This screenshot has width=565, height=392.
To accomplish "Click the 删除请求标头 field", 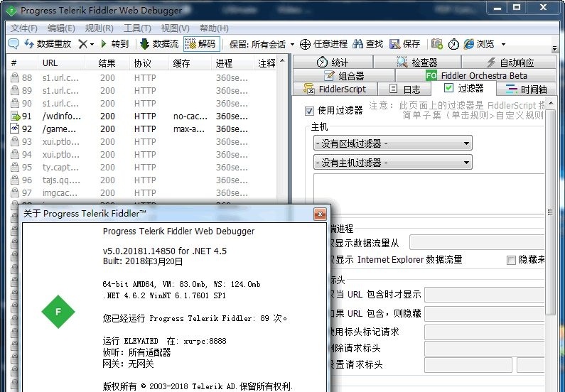I will tap(484, 349).
